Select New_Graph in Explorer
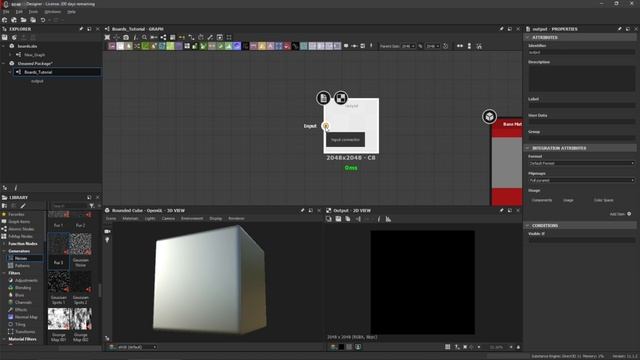Screen dimensions: 640x360 click(34, 55)
